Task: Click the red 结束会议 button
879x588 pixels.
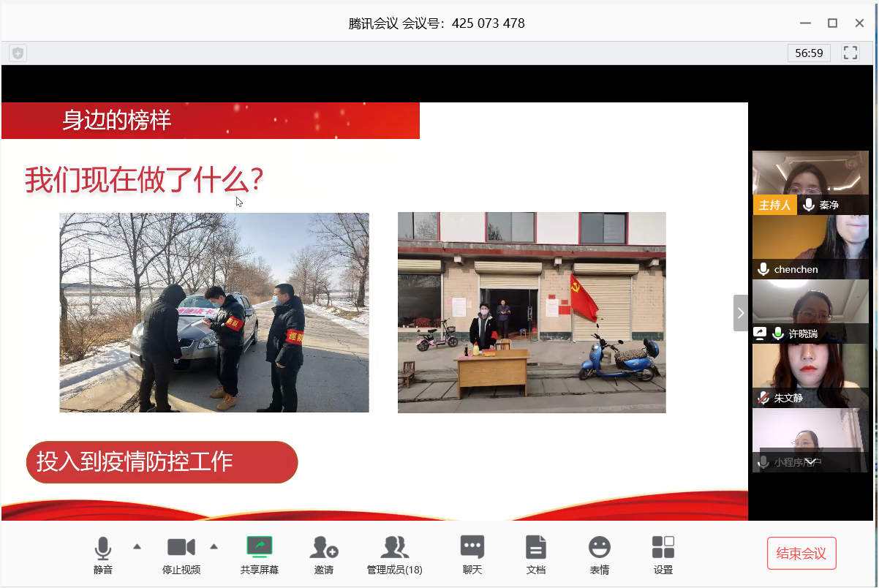Action: pyautogui.click(x=801, y=554)
